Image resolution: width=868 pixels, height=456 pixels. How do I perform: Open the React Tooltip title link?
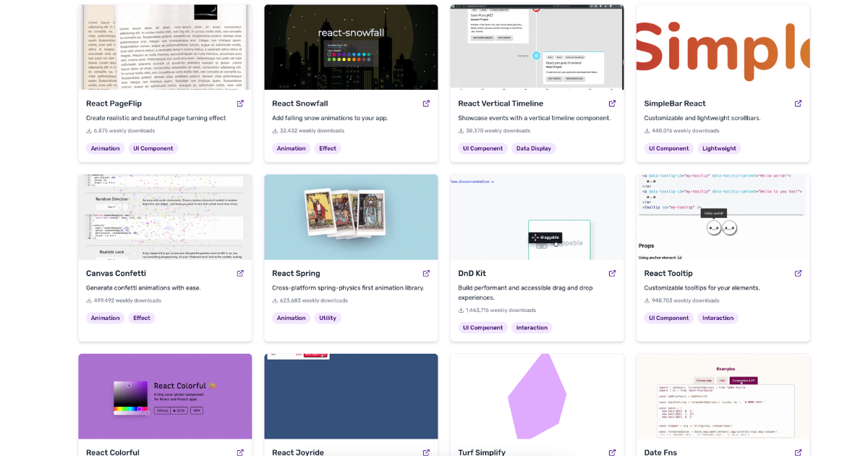[668, 274]
